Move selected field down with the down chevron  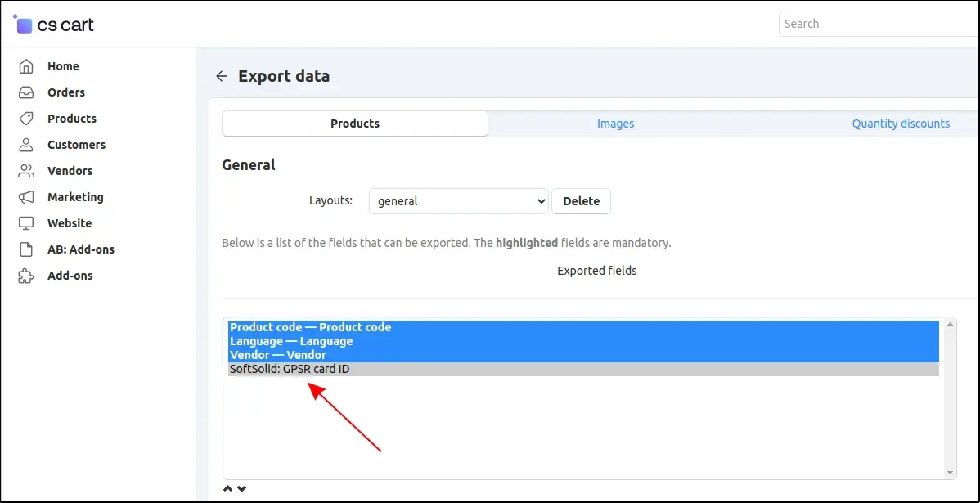coord(242,488)
